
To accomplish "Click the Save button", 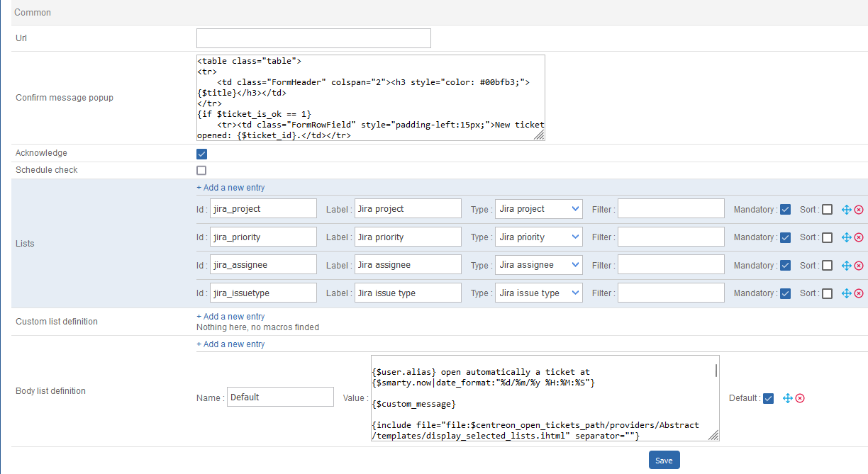I will coord(664,460).
